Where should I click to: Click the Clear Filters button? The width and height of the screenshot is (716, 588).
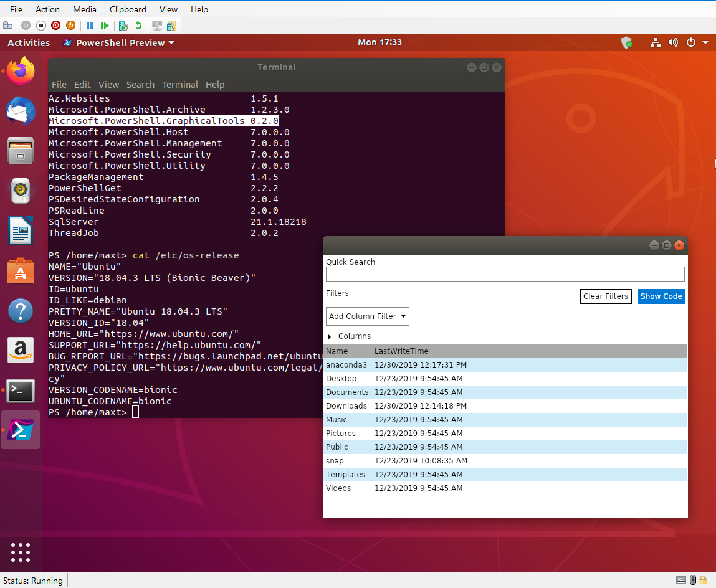click(606, 296)
